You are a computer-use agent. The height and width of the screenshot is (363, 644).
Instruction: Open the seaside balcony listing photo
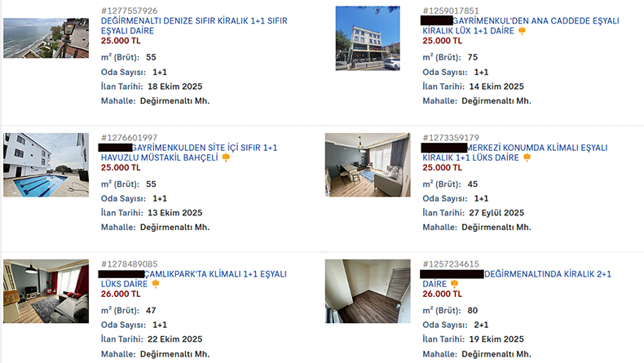(46, 38)
